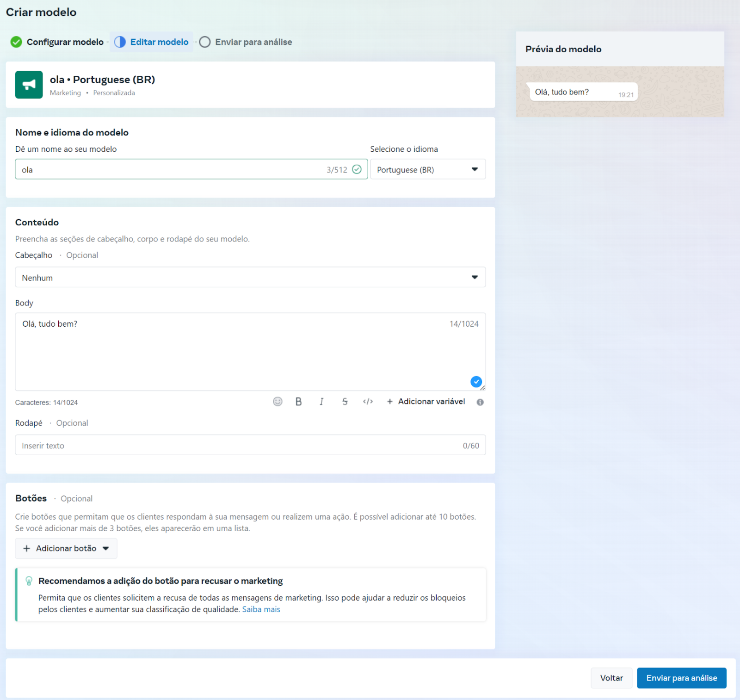The width and height of the screenshot is (740, 700).
Task: Click the Criar modelo page title
Action: pos(41,12)
